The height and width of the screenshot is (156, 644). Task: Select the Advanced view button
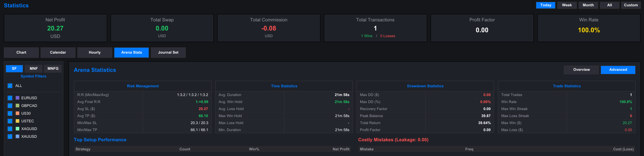(618, 70)
